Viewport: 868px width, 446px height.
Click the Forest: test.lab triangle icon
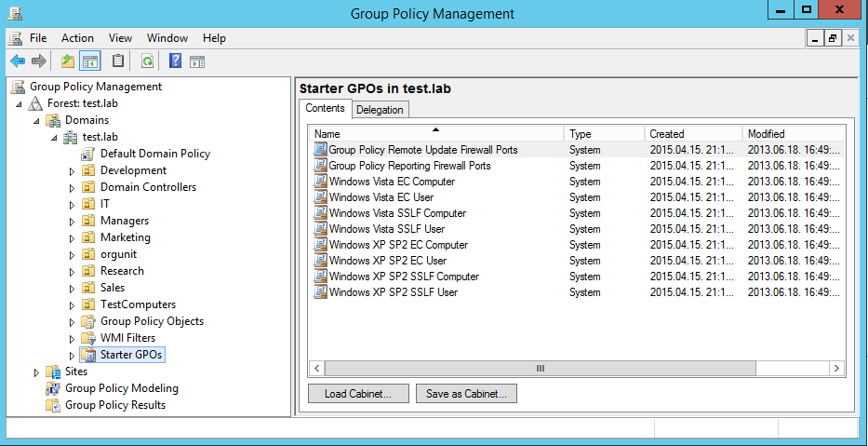click(35, 103)
